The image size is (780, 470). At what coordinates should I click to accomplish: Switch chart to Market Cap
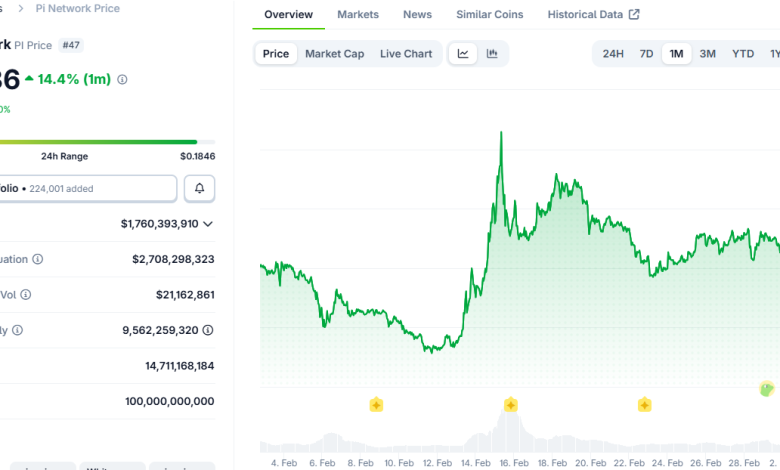334,54
